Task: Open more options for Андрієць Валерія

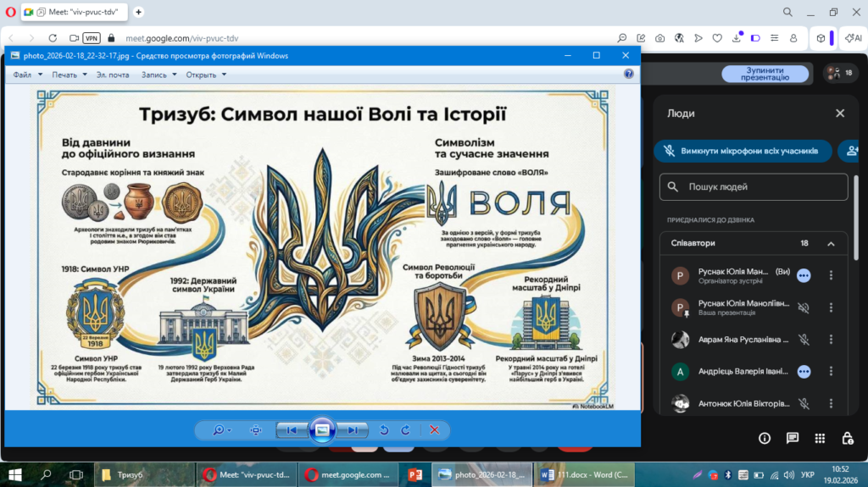Action: 831,371
